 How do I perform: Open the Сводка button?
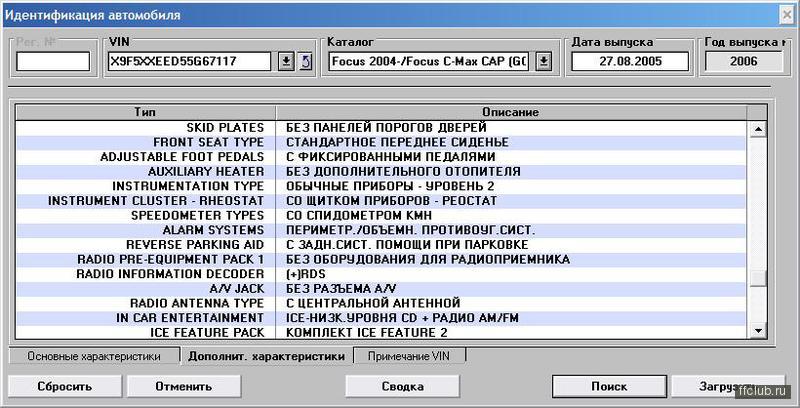coord(403,387)
